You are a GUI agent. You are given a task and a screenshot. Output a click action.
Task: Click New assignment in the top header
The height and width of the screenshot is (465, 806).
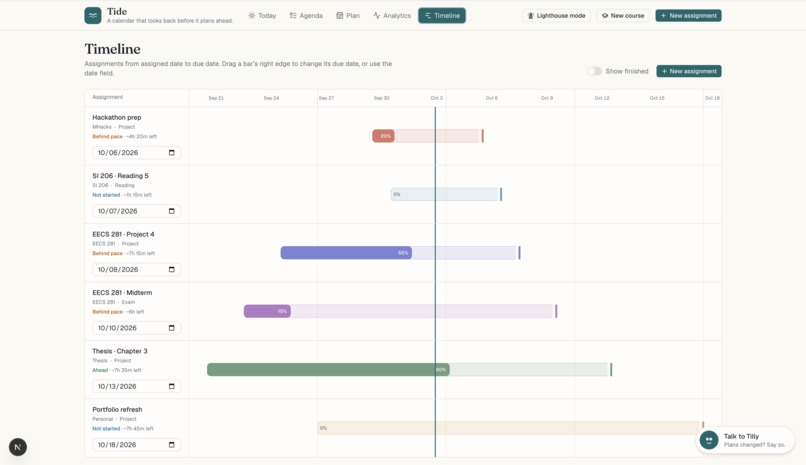688,15
